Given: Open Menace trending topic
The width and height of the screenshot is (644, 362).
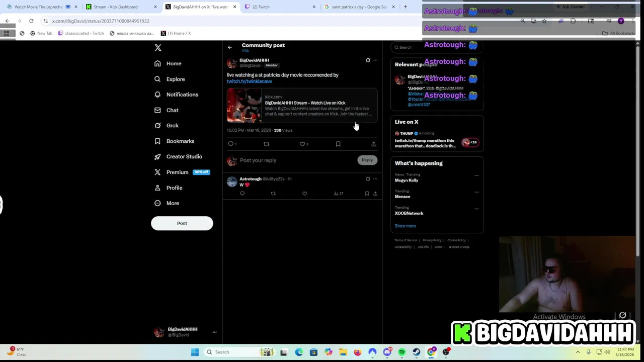Looking at the screenshot, I should 403,197.
